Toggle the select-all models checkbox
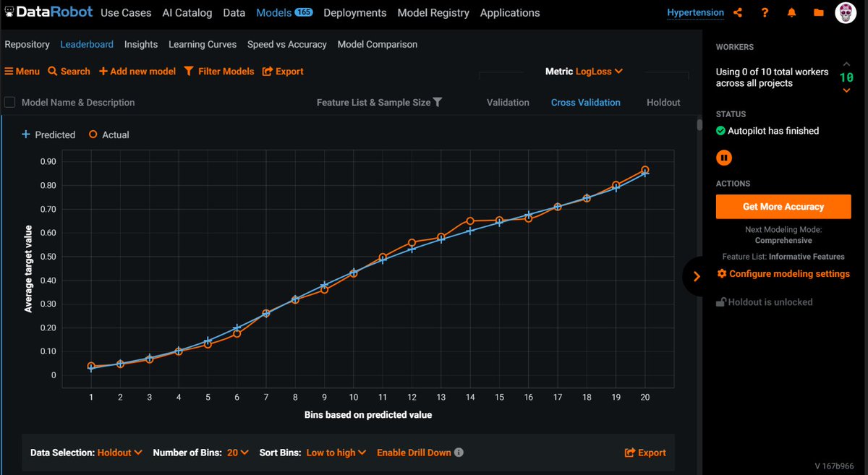Screen dimensions: 868x475 10,103
